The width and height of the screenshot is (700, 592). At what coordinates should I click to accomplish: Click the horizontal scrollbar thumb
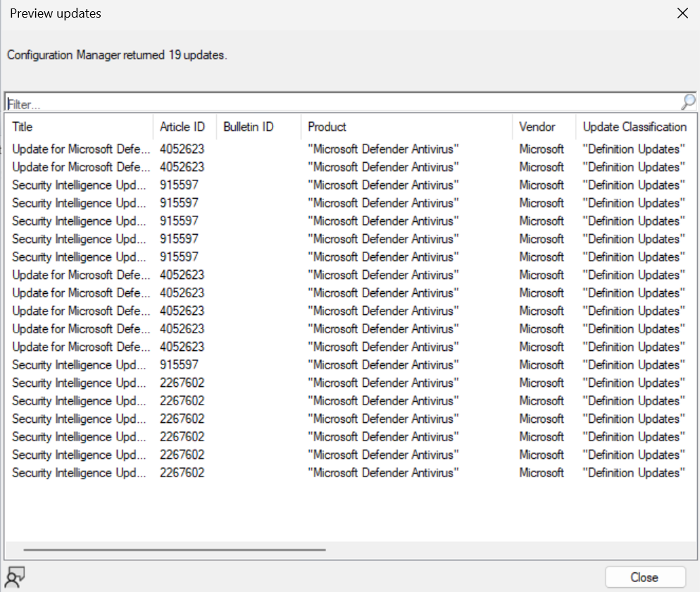click(x=174, y=550)
